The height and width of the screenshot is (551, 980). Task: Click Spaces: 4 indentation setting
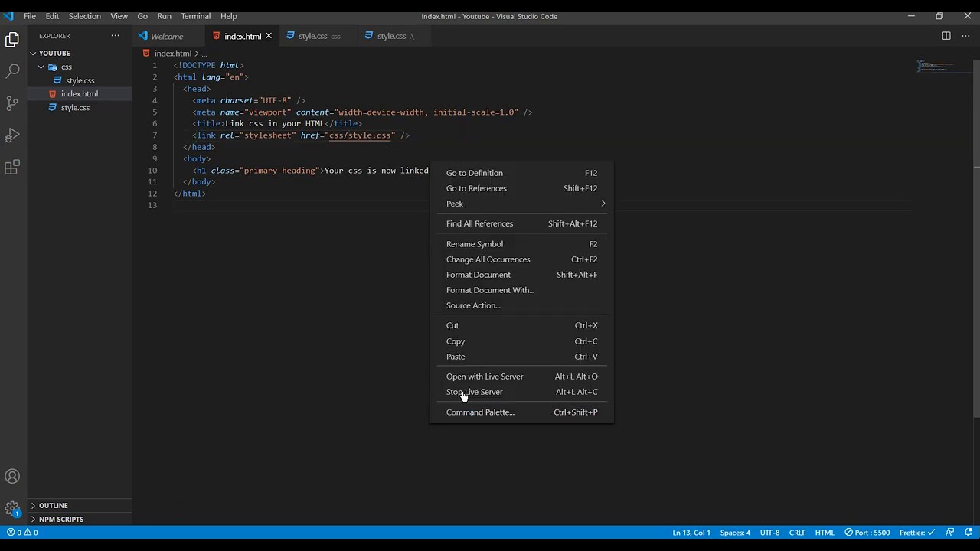point(735,533)
